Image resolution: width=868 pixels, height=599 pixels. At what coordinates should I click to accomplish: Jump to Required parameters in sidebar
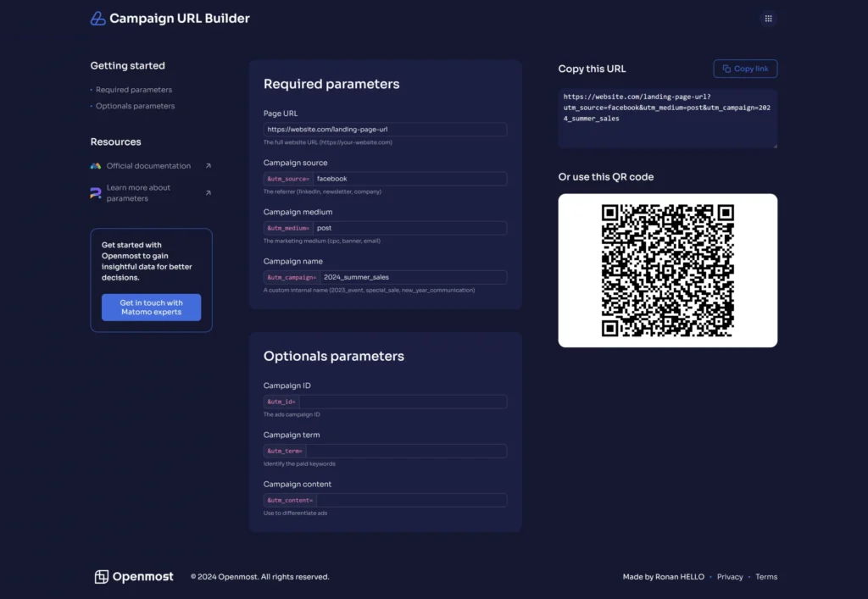pos(133,90)
